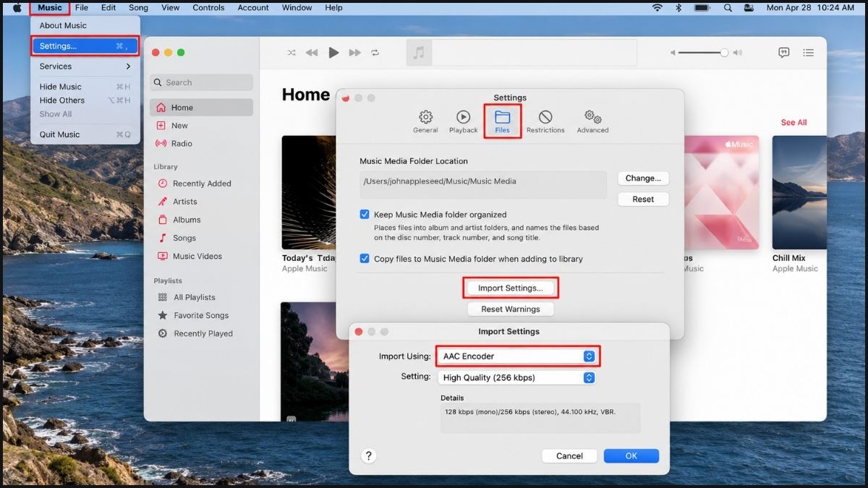The width and height of the screenshot is (868, 488).
Task: Open the Help menu
Action: point(333,7)
